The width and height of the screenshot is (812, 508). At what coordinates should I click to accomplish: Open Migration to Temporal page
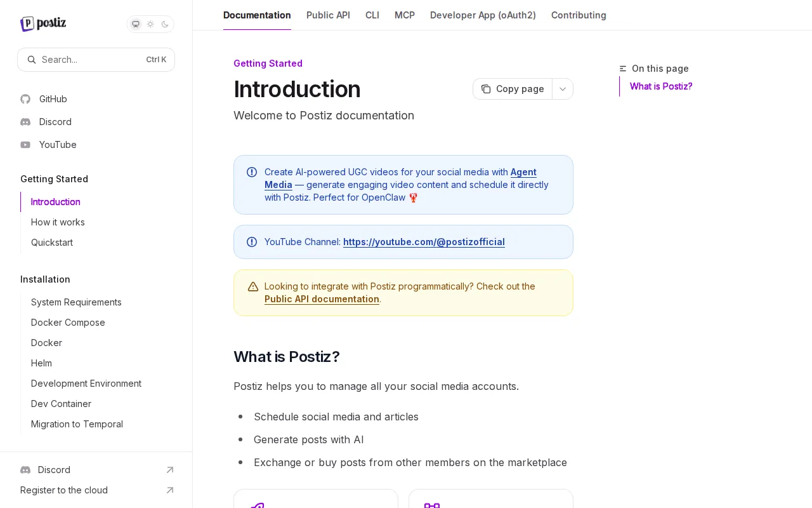[x=77, y=424]
